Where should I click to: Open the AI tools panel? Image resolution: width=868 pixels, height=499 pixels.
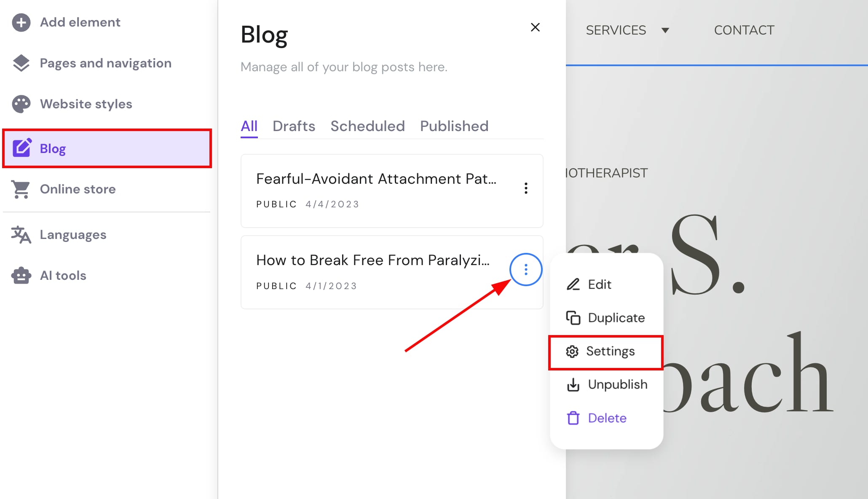click(63, 275)
